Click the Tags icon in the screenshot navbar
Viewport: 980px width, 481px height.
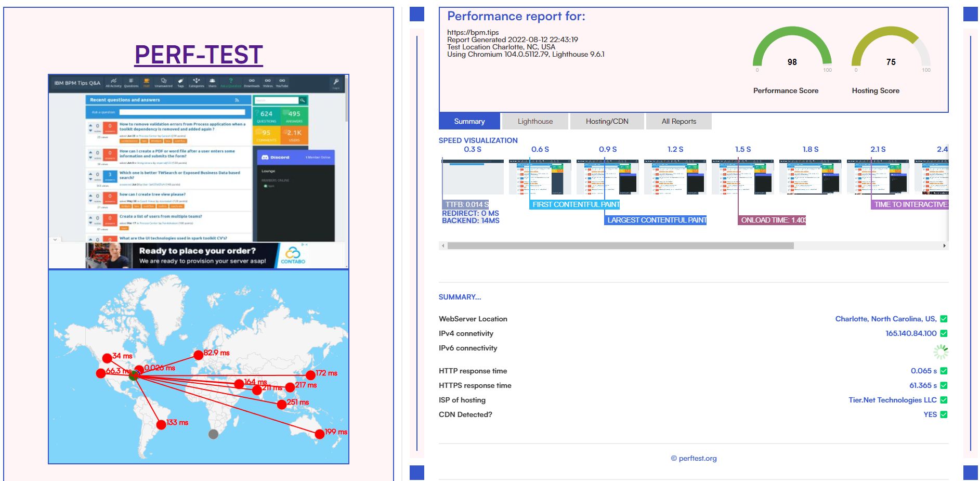[180, 82]
